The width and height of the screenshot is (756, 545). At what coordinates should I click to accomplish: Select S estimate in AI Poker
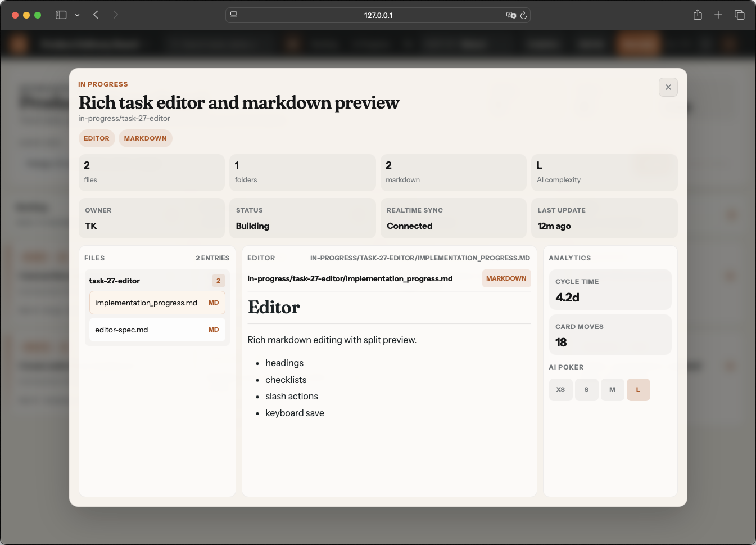tap(586, 390)
